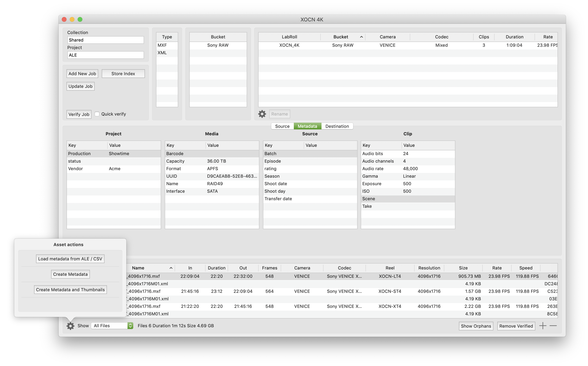
Task: Click the Verify Job button
Action: [x=79, y=114]
